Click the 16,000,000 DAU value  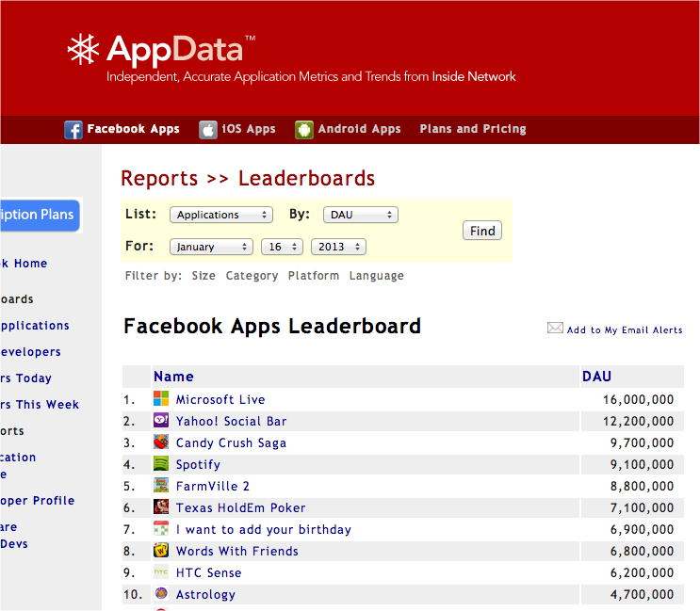(x=639, y=399)
